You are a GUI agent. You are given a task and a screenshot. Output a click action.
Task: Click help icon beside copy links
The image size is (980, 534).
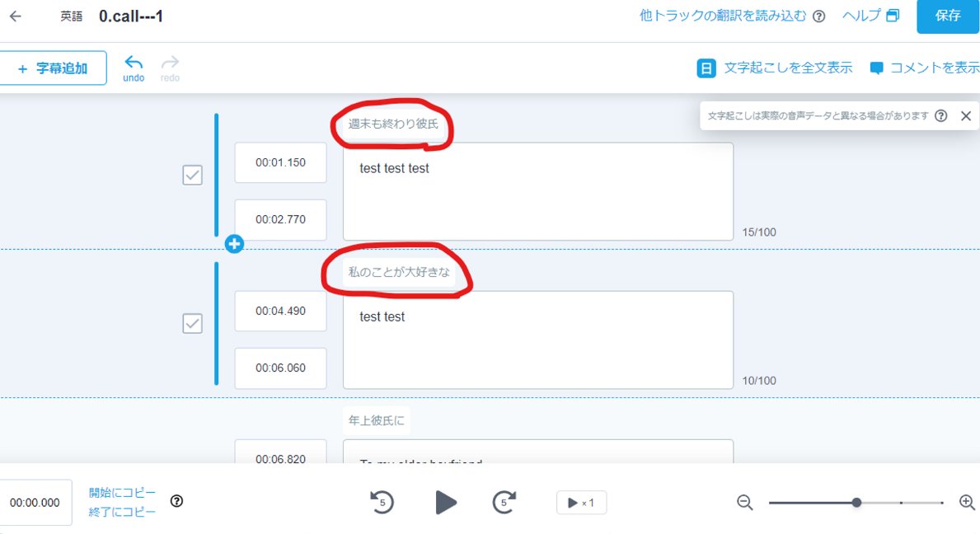click(177, 501)
